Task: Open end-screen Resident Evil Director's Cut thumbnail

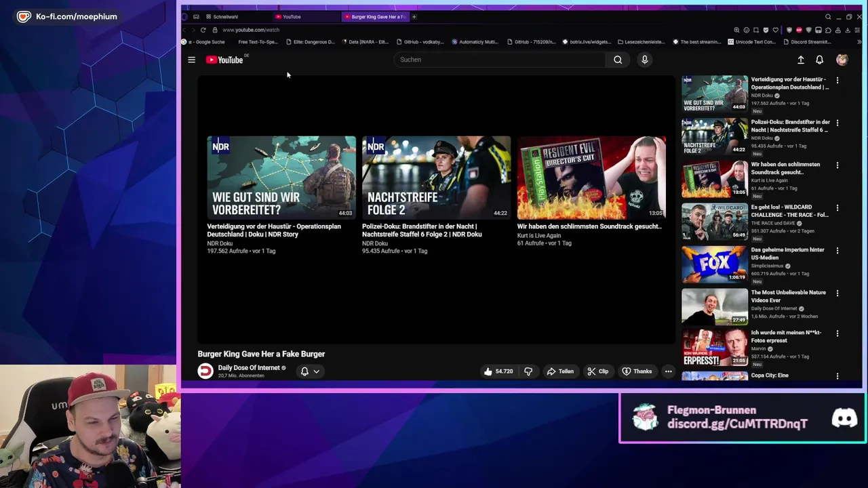Action: point(591,178)
